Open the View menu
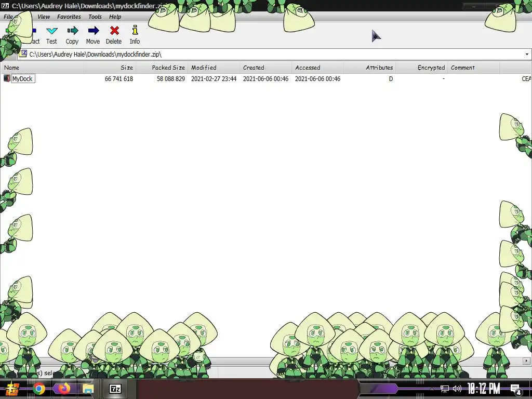The height and width of the screenshot is (399, 532). (x=44, y=17)
